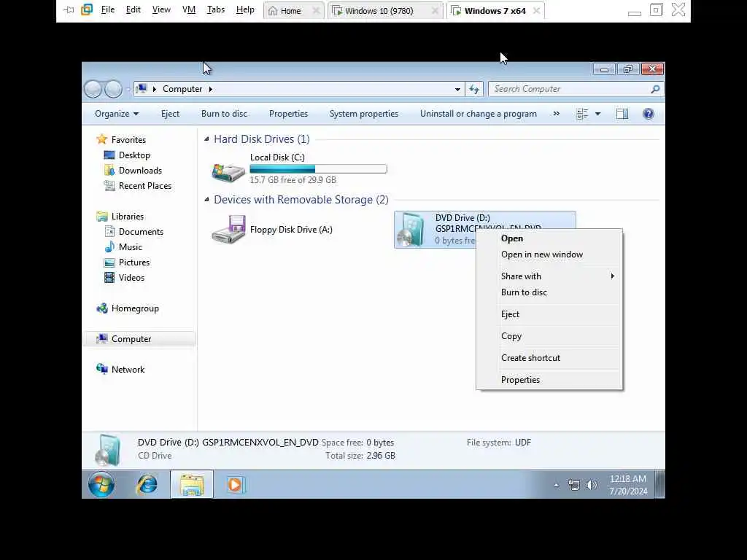747x560 pixels.
Task: Open the Videos library
Action: (131, 278)
